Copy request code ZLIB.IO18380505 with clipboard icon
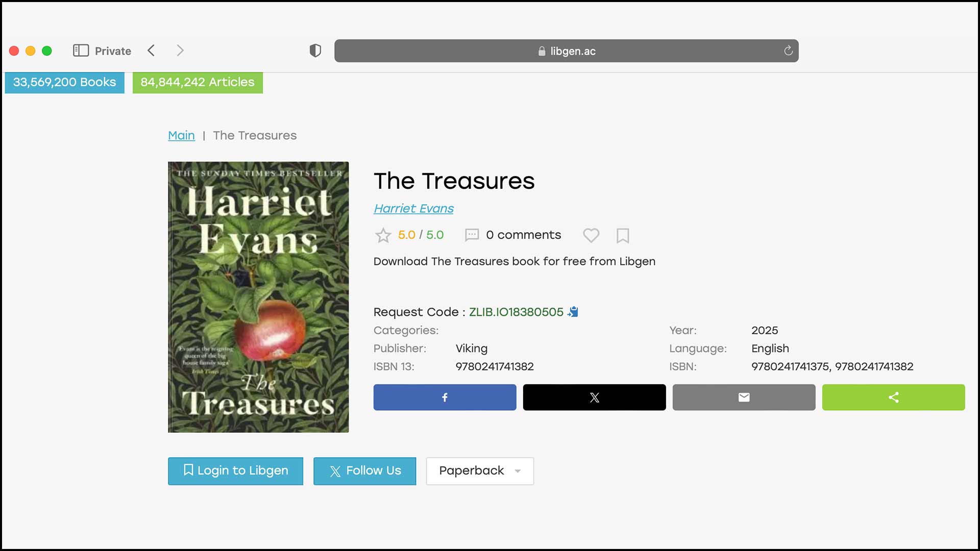This screenshot has height=551, width=980. 573,312
